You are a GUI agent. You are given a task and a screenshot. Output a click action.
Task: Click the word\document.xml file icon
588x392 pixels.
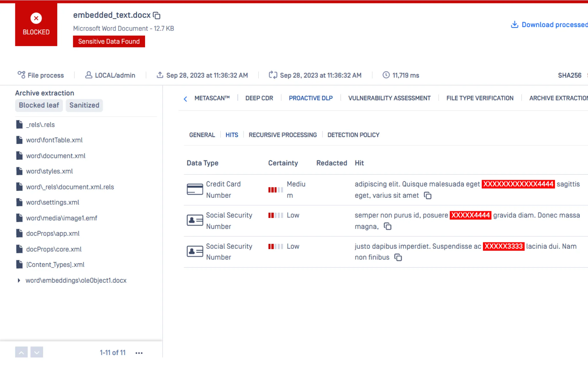[19, 156]
